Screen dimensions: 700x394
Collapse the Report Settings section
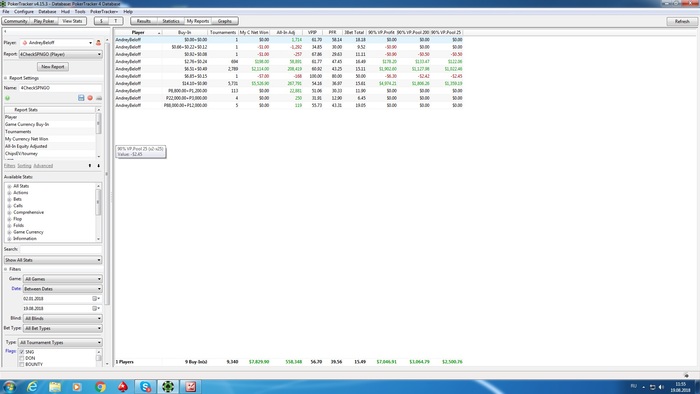(6, 78)
